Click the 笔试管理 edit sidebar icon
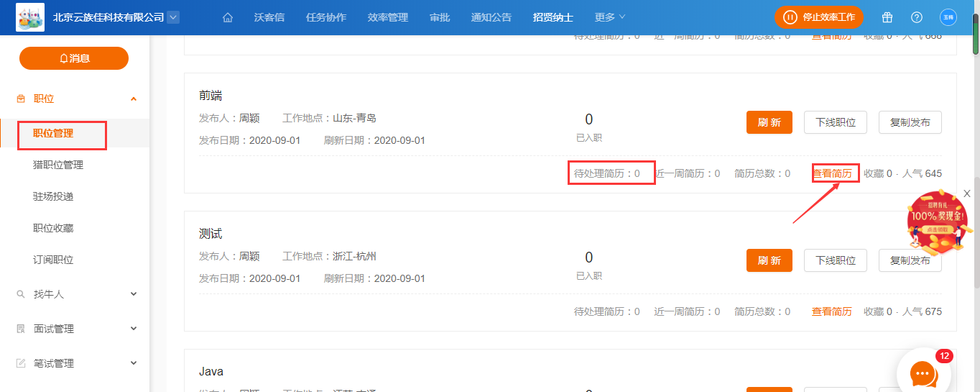This screenshot has width=980, height=392. (x=20, y=363)
